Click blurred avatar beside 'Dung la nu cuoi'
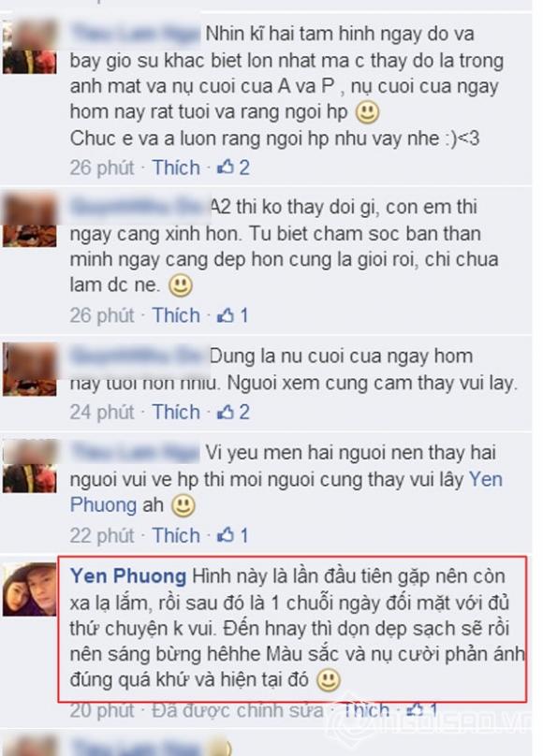This screenshot has height=756, width=543. point(29,370)
